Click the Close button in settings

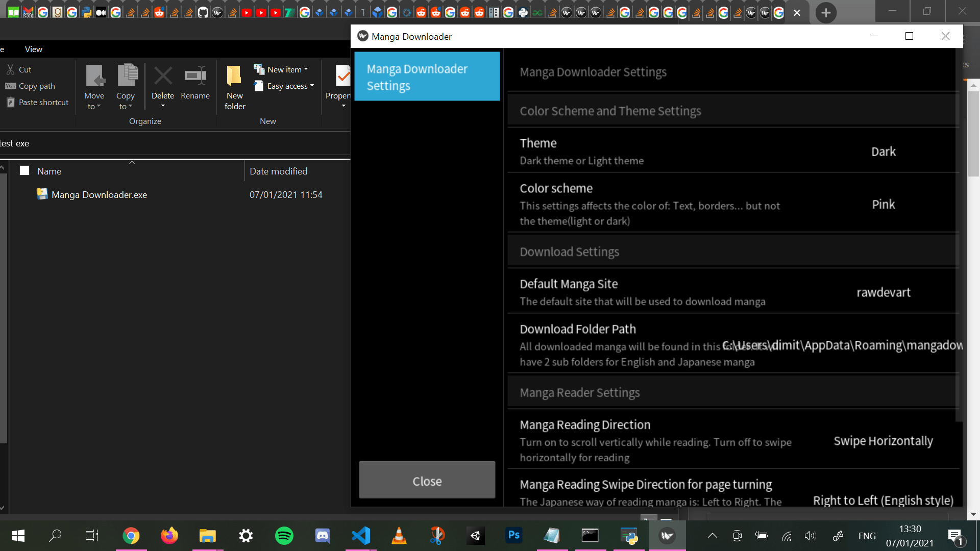[x=427, y=481]
